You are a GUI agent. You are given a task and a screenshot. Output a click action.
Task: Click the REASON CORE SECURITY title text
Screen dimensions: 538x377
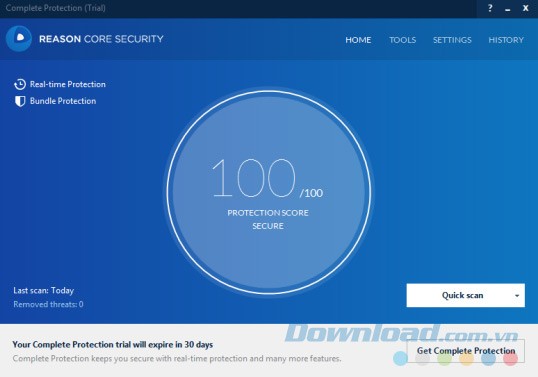coord(101,39)
